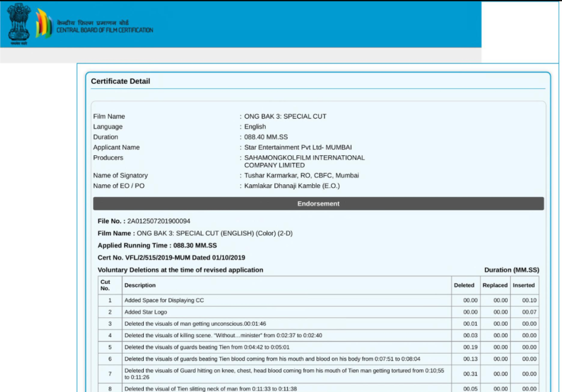Click the Film Name field label
The image size is (562, 392).
[x=109, y=116]
